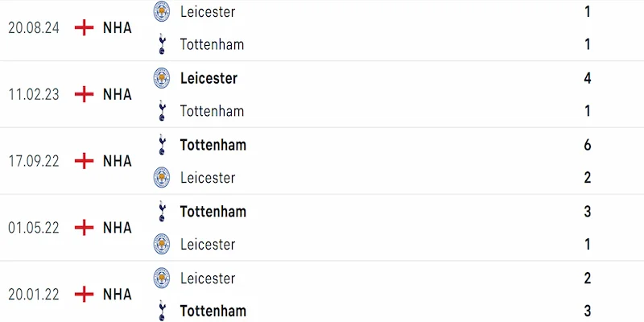Click Tottenham crest in 17.09.22 match

[x=162, y=145]
